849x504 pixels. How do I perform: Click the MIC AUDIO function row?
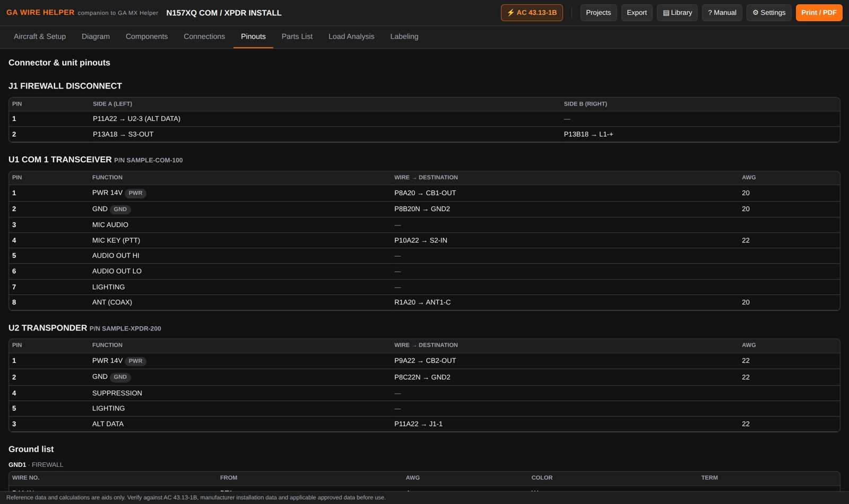pos(424,225)
